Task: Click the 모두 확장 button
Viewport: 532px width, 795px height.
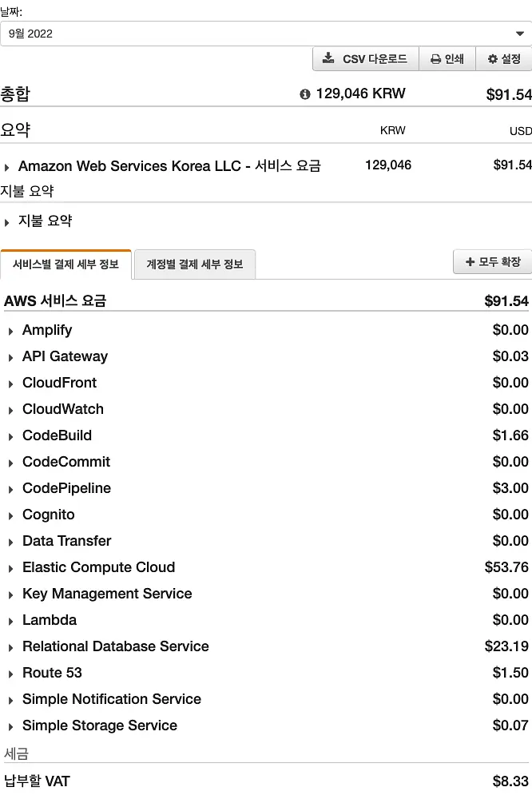Action: click(x=493, y=261)
